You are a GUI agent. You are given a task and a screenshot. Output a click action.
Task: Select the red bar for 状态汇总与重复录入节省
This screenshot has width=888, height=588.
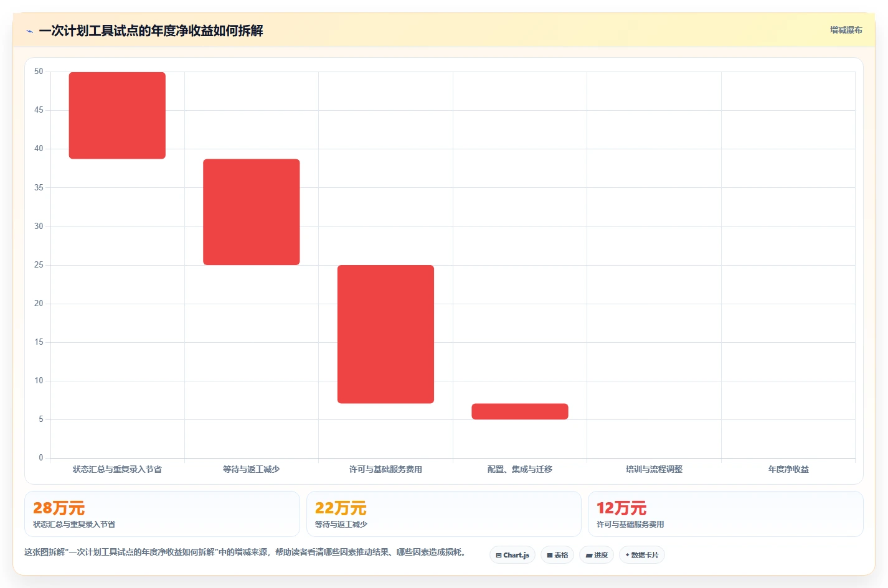click(x=117, y=115)
